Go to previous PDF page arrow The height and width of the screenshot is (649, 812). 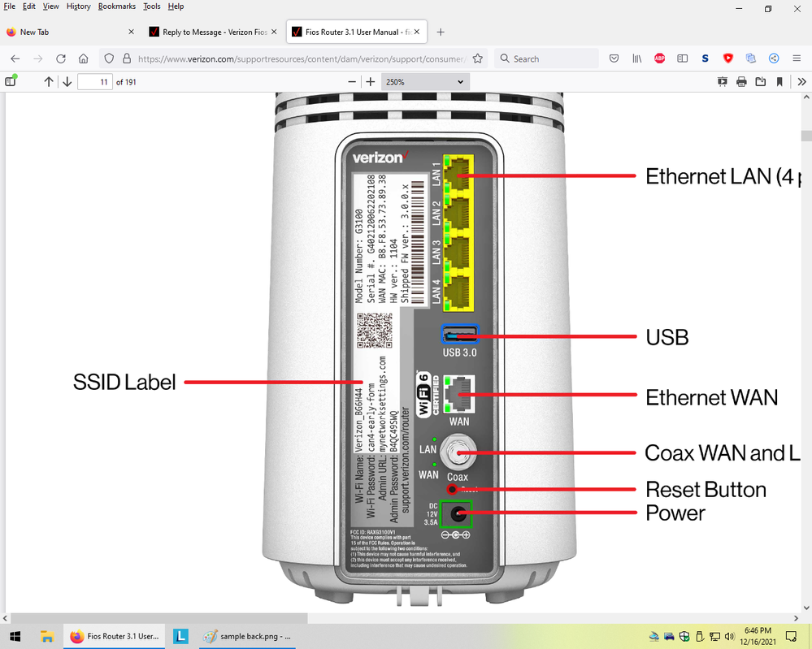coord(49,82)
